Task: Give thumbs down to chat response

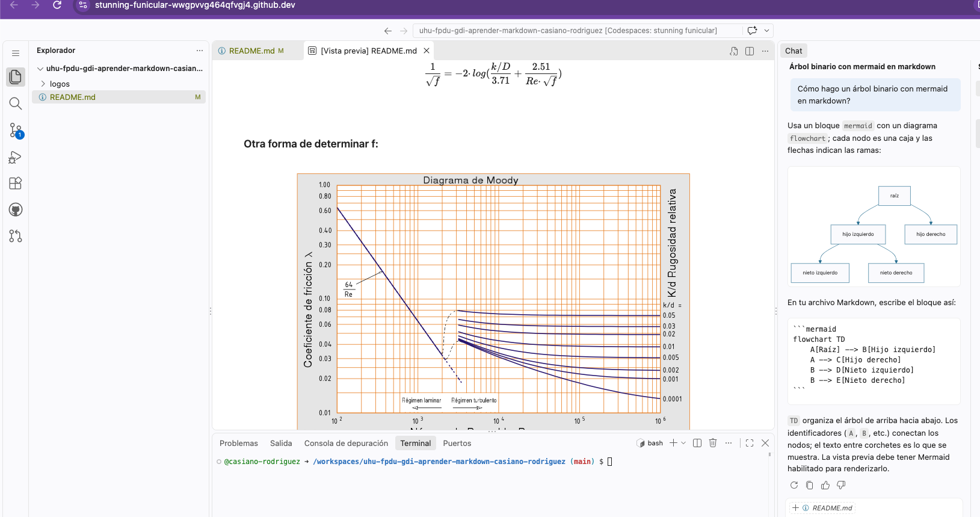Action: tap(841, 485)
